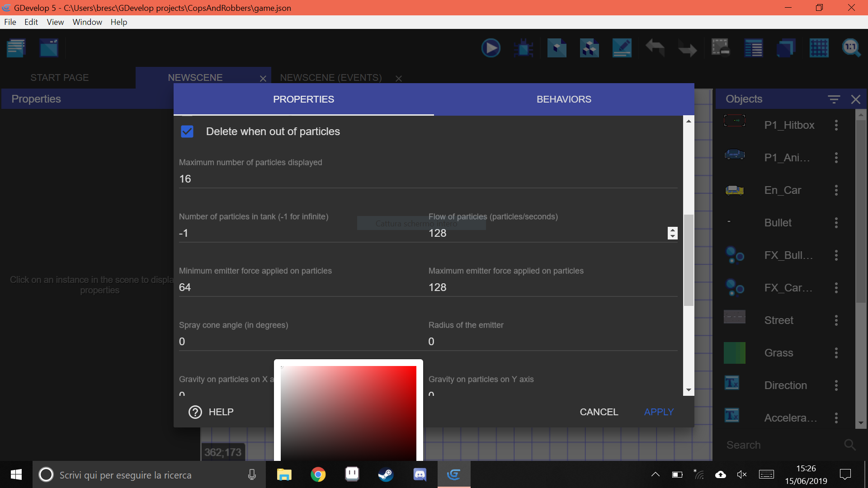Redo the last change with the redo arrow
868x488 pixels.
click(x=687, y=48)
